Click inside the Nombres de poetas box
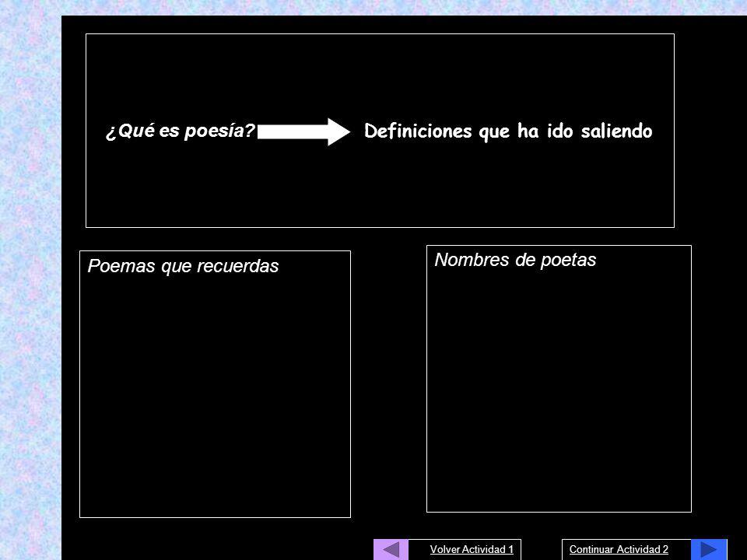Viewport: 747px width, 560px height. [x=559, y=379]
